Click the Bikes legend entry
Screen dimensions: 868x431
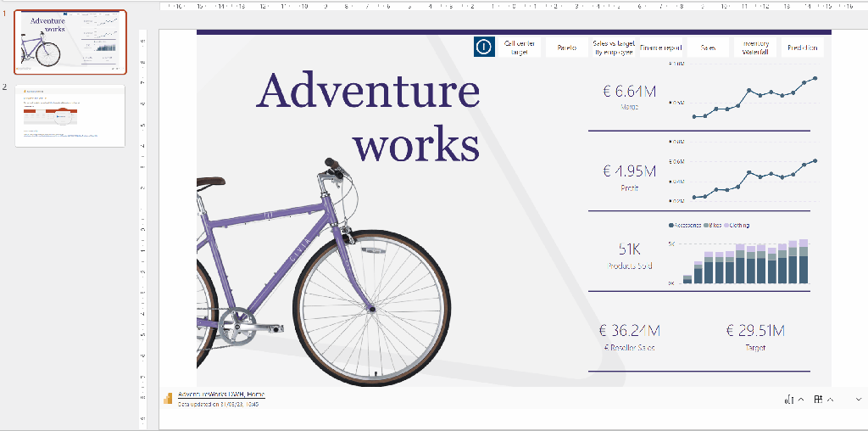(712, 226)
